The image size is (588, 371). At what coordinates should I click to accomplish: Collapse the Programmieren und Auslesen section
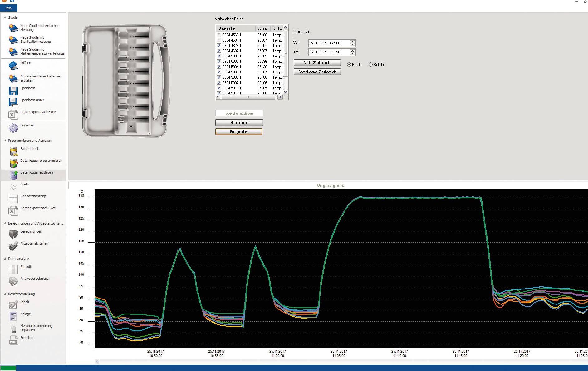(5, 141)
